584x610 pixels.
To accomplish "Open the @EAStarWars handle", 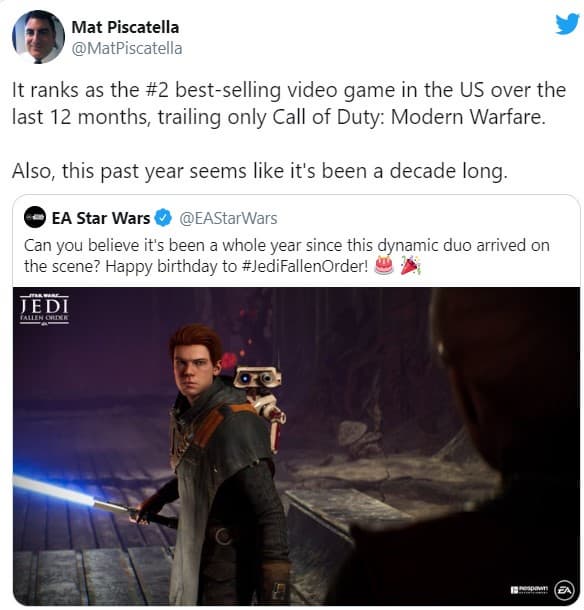I will [x=228, y=218].
